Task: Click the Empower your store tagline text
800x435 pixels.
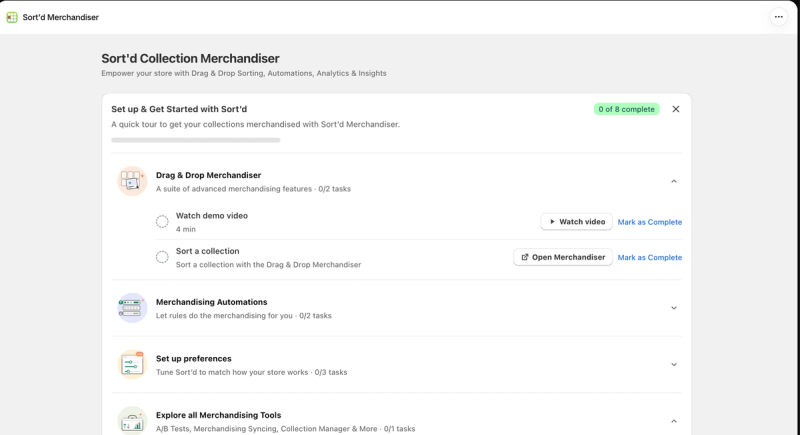Action: pos(244,73)
